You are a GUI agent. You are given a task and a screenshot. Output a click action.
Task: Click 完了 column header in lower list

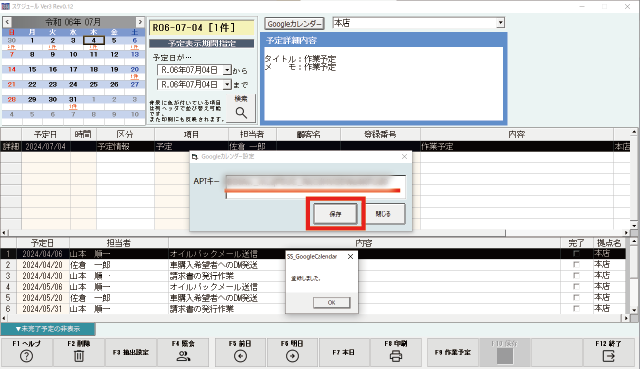[x=576, y=243]
